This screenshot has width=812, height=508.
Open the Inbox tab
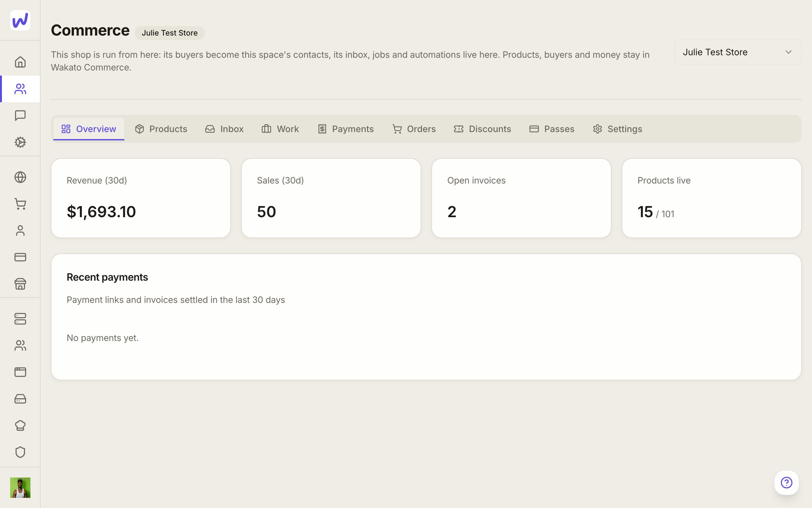224,129
